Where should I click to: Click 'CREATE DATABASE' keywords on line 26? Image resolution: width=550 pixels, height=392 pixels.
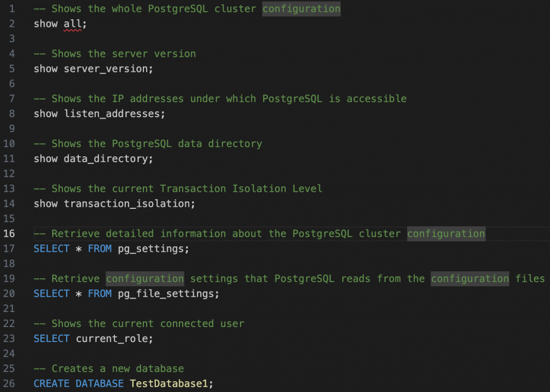(x=78, y=383)
